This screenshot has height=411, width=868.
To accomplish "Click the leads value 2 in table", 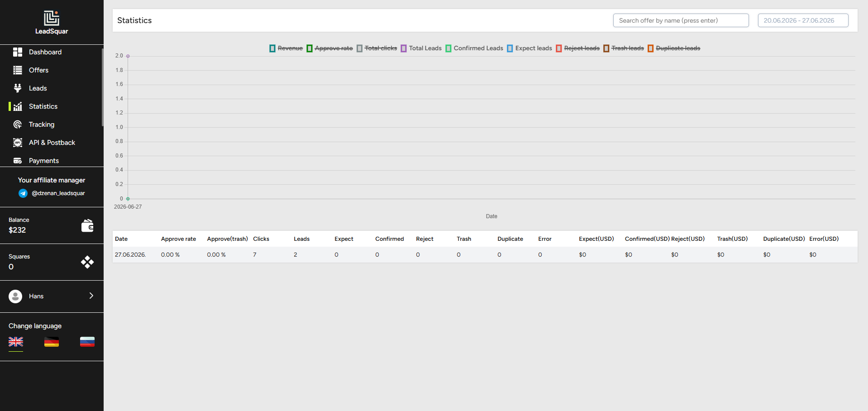I will (x=296, y=255).
